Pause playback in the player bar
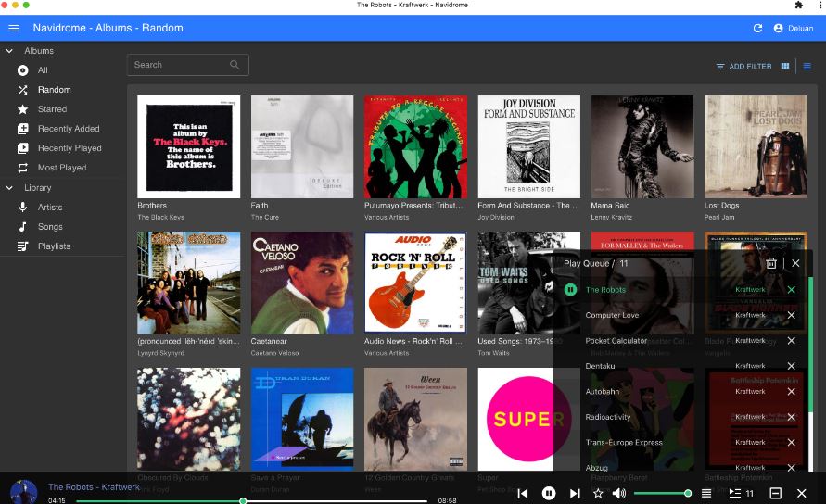This screenshot has height=504, width=826. [x=549, y=494]
